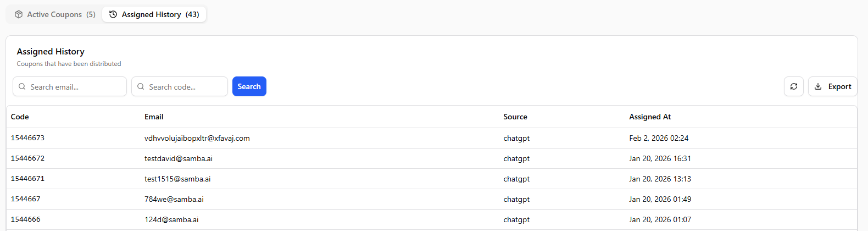Click the email testdavid@samba.ai

[179, 158]
